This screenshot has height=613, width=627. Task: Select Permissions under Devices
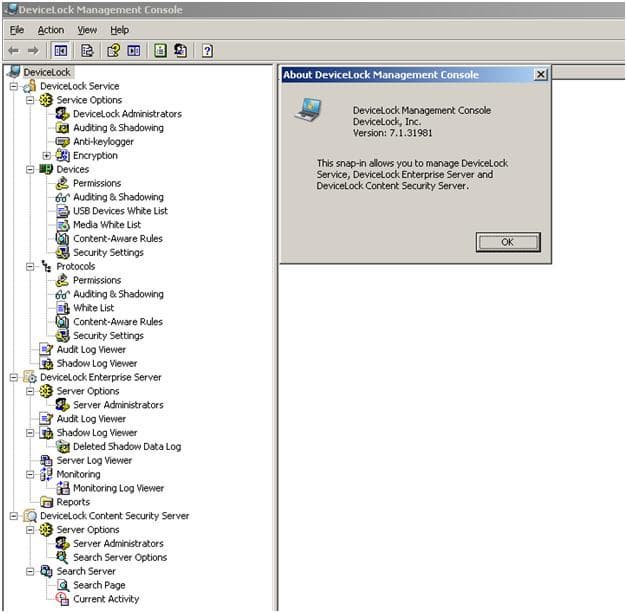pos(97,183)
